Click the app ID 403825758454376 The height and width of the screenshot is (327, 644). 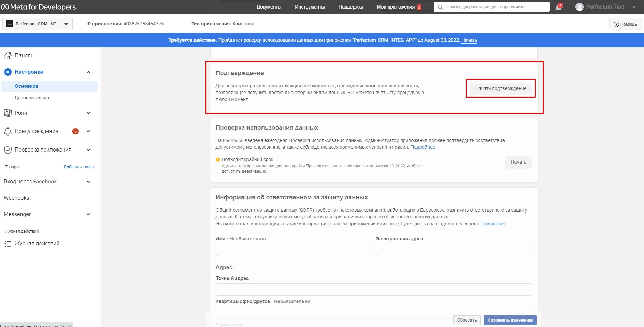click(144, 24)
